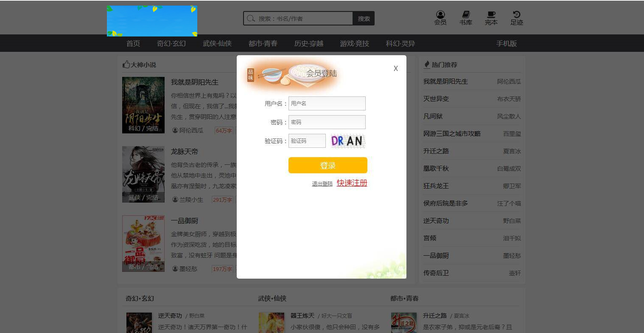Switch to the 武侠·仙侠 tab

tap(217, 43)
